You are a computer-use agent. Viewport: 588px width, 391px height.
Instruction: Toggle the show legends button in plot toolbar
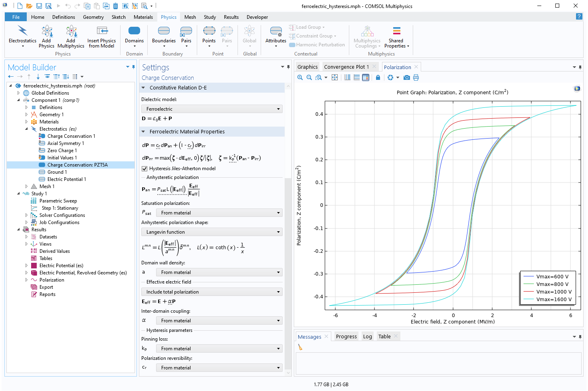click(366, 77)
